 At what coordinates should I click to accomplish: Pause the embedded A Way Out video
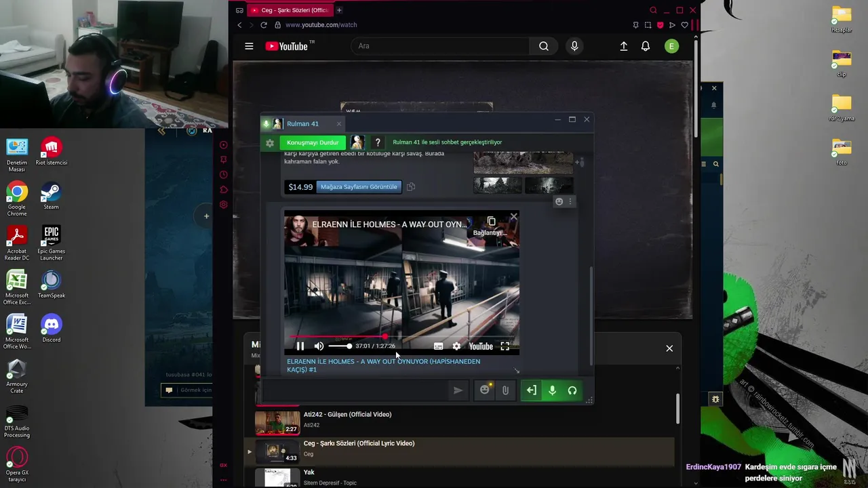coord(300,346)
